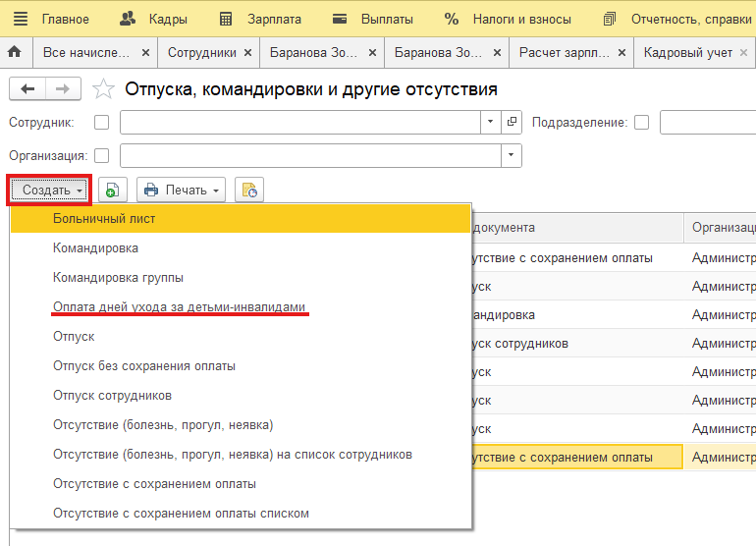This screenshot has height=546, width=756.
Task: Enable the Организация filter checkbox
Action: pyautogui.click(x=102, y=156)
